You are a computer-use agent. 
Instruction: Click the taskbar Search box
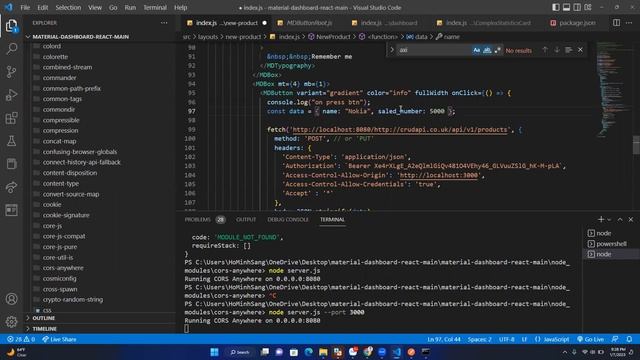(240, 352)
